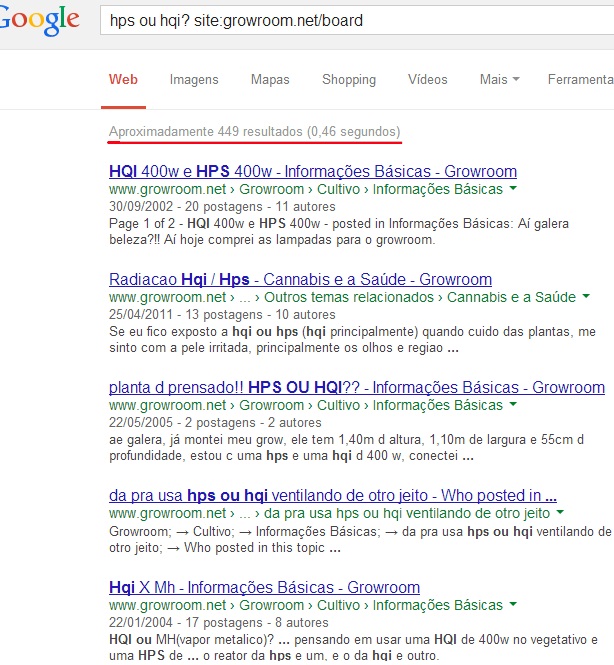The width and height of the screenshot is (614, 665).
Task: Click URL breadcrumb 'Outros temas relacionados'
Action: coord(349,297)
